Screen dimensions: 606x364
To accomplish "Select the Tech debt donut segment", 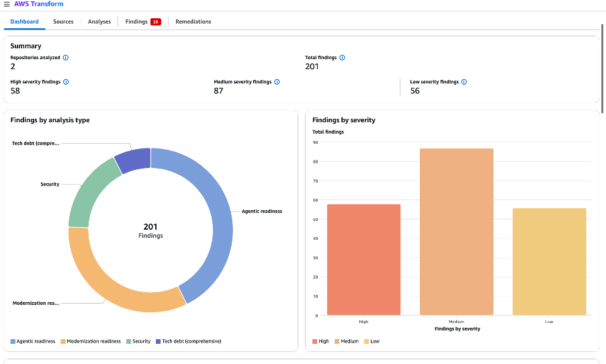I will coord(133,160).
